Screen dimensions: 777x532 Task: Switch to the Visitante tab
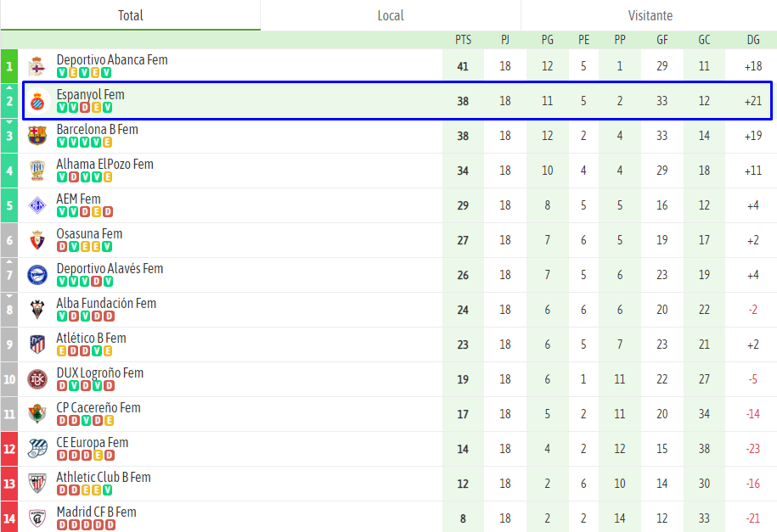click(x=650, y=14)
